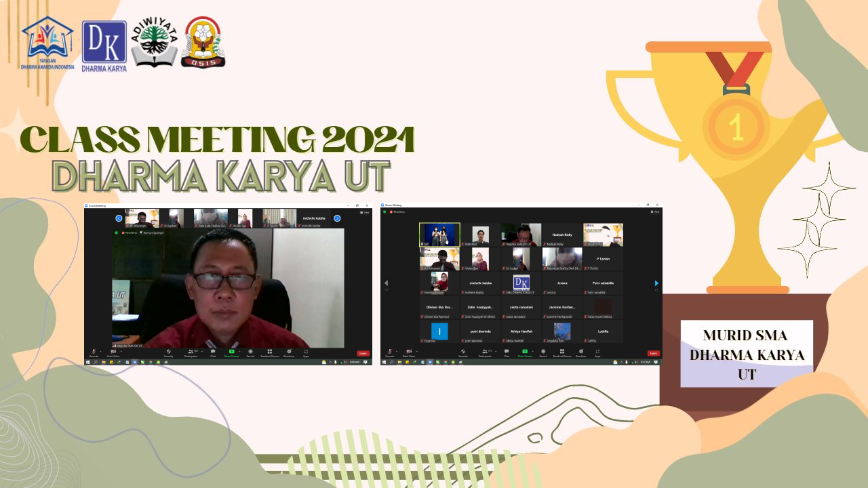Click the DHARMA KARYA DK logo
Image resolution: width=868 pixels, height=488 pixels.
coord(104,46)
